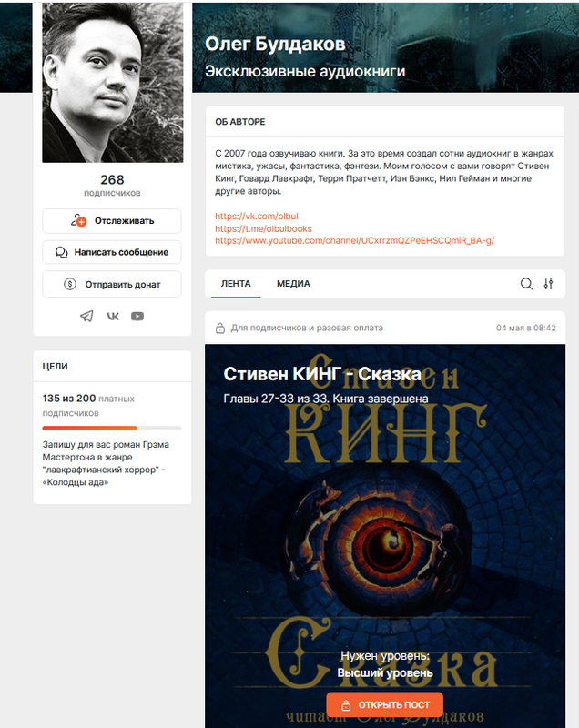This screenshot has height=728, width=579.
Task: Open the feed filter settings icon
Action: point(548,284)
